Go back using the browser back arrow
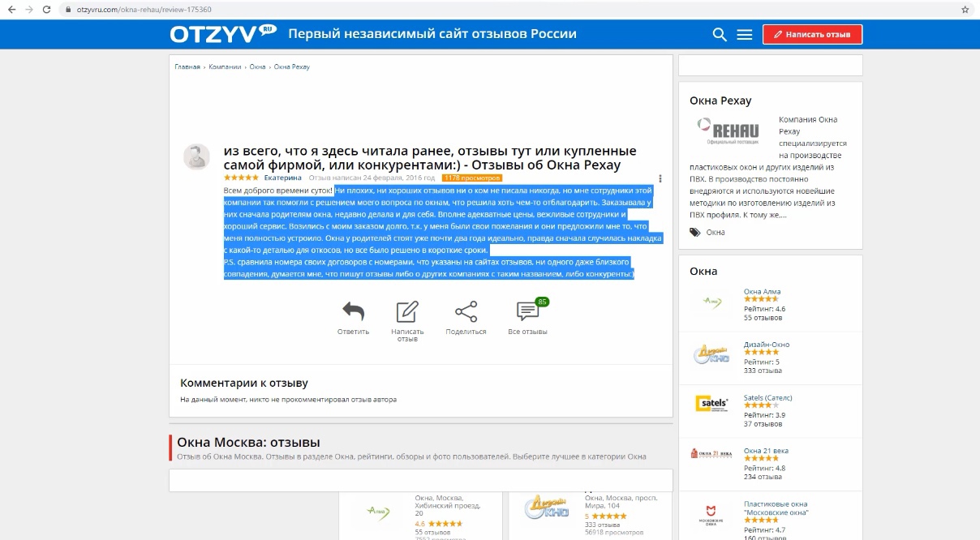This screenshot has height=540, width=980. (x=11, y=9)
